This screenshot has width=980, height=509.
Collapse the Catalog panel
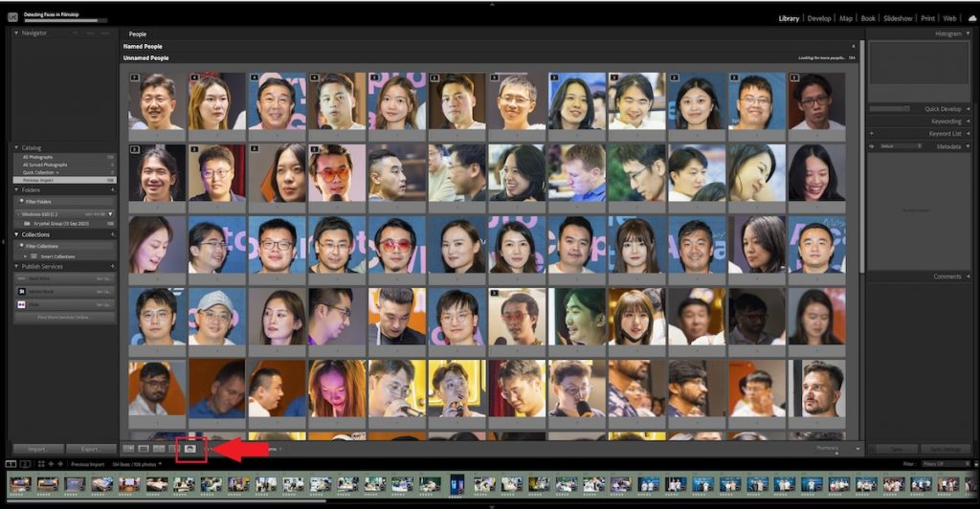[x=16, y=147]
